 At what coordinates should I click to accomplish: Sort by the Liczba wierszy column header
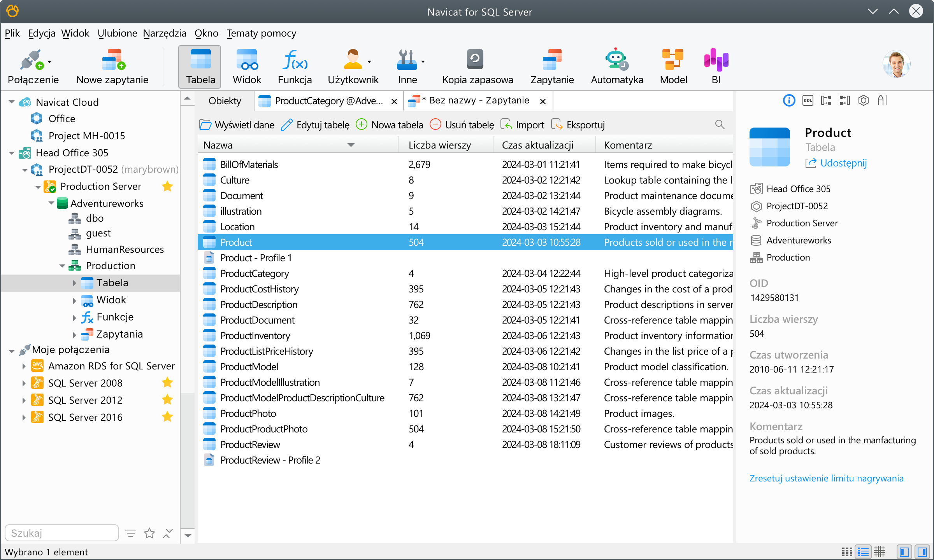pos(445,145)
